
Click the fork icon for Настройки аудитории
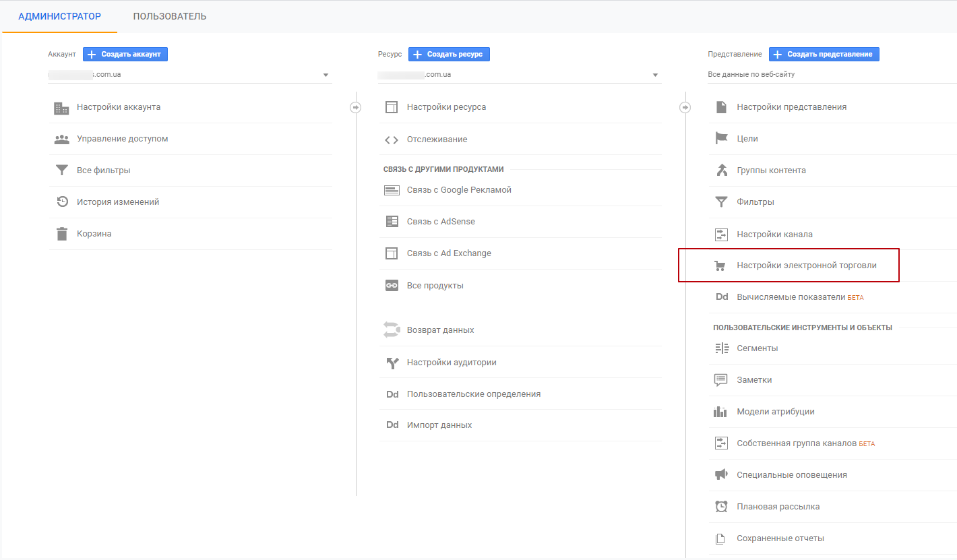coord(392,363)
